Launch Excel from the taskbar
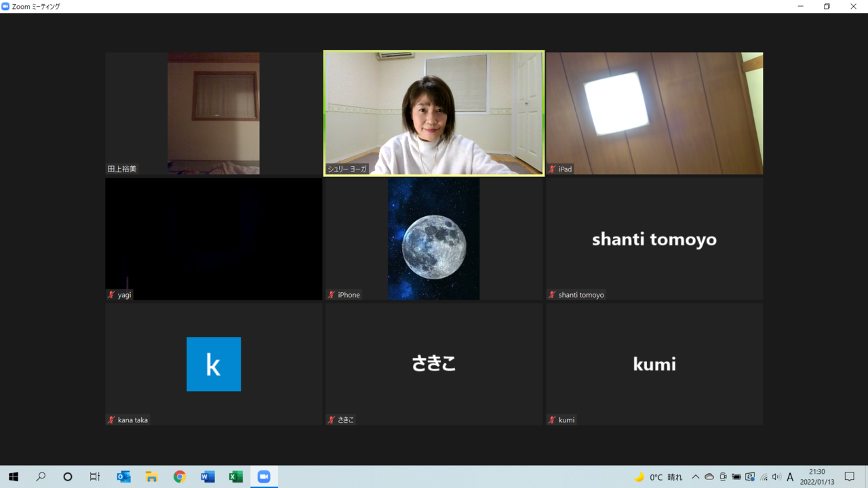The image size is (868, 488). (235, 477)
